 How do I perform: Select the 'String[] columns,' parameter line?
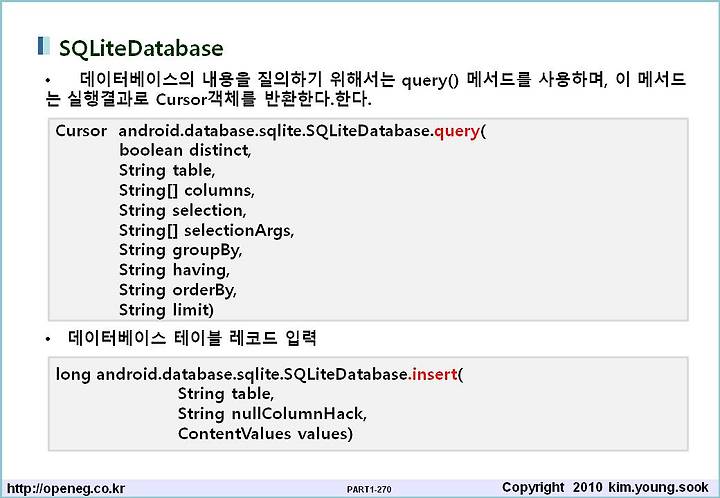point(187,190)
